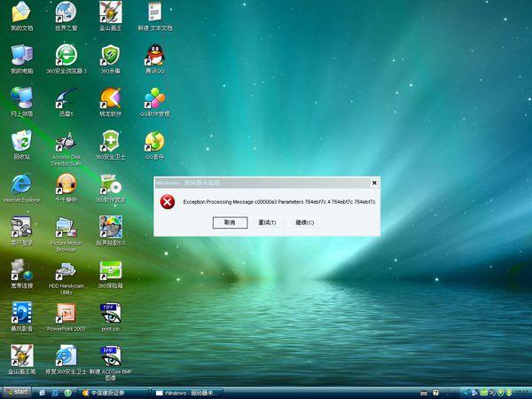
Task: Select the 360杀毒 shield icon
Action: (110, 55)
